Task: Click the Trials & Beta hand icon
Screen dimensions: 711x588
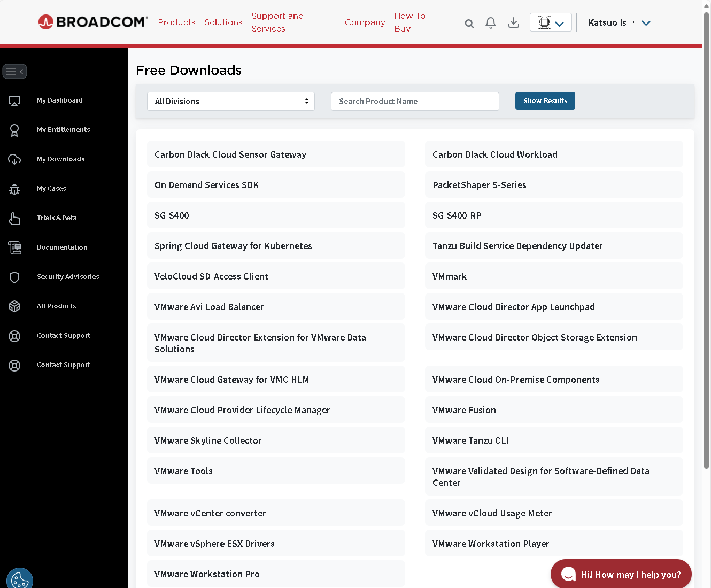Action: point(14,218)
